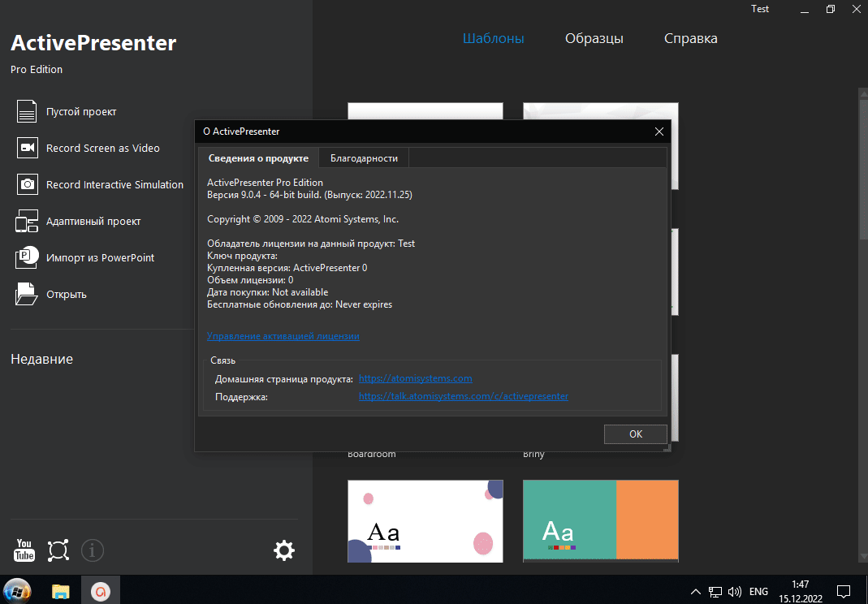Switch to the Благодарности tab
Viewport: 868px width, 604px height.
pos(364,158)
